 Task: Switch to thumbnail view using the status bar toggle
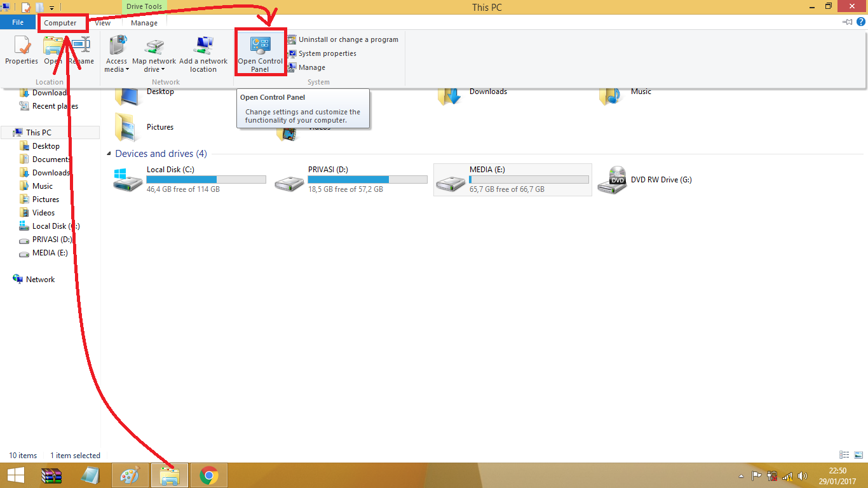click(x=858, y=455)
